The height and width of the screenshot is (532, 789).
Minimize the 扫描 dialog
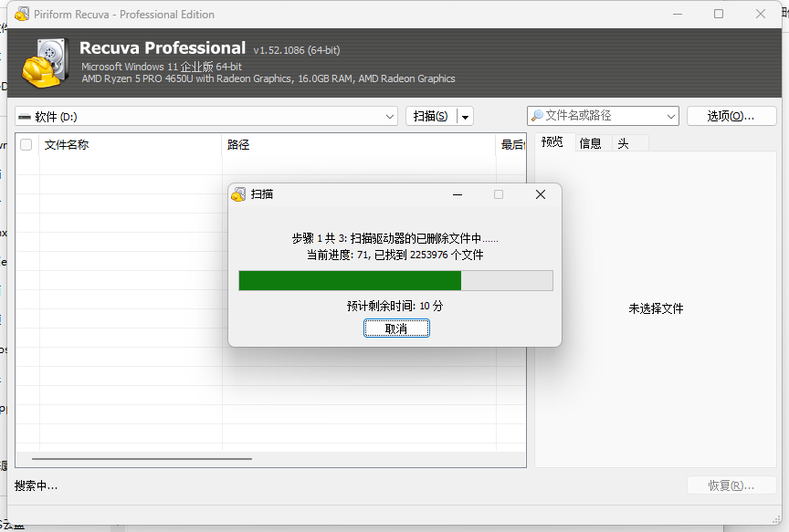458,194
